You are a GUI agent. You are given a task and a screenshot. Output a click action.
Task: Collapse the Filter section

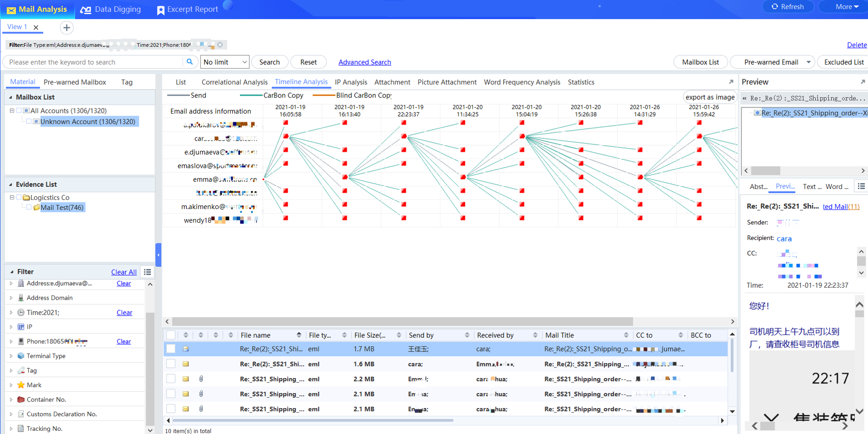tap(12, 272)
